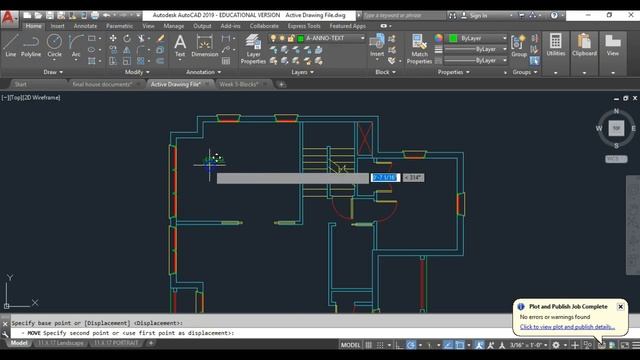Viewport: 640px width, 360px height.
Task: Open the Start tab
Action: pyautogui.click(x=20, y=84)
